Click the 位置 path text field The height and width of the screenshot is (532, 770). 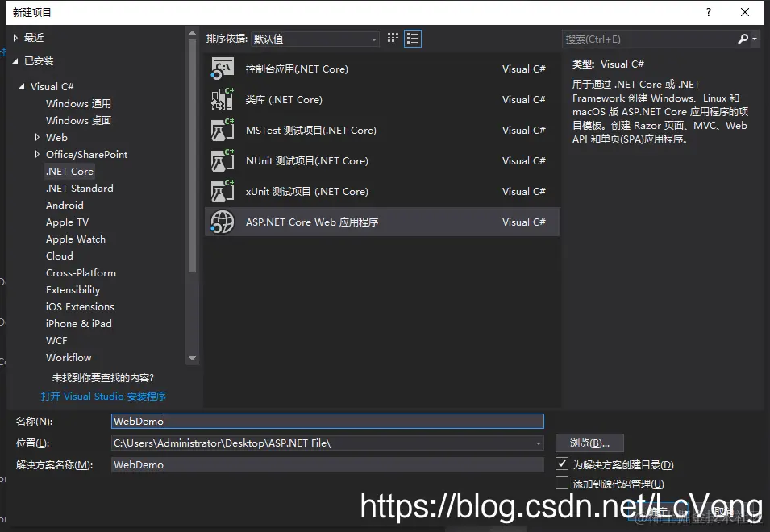tap(323, 443)
